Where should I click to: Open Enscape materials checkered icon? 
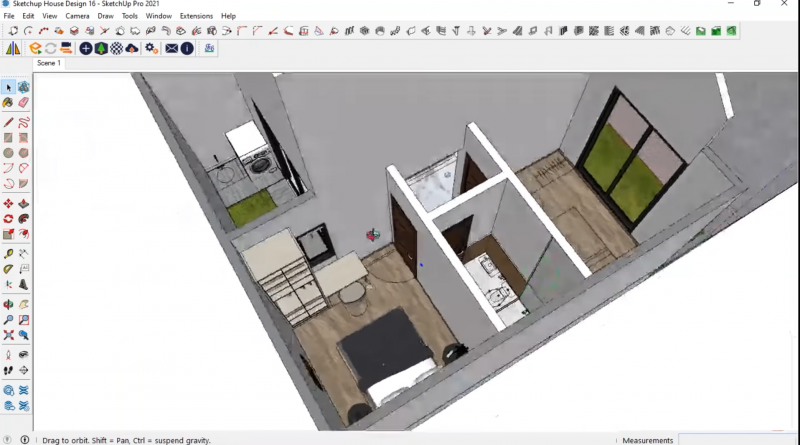pos(116,48)
